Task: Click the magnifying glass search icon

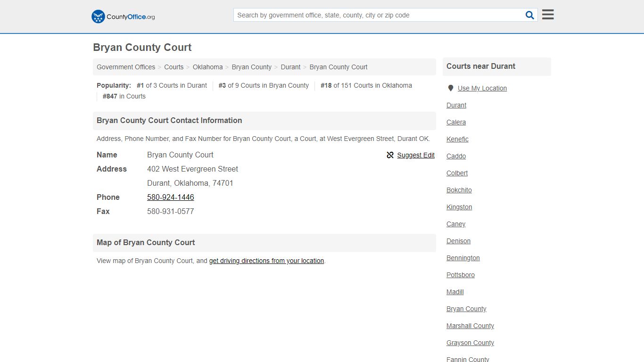Action: (530, 15)
